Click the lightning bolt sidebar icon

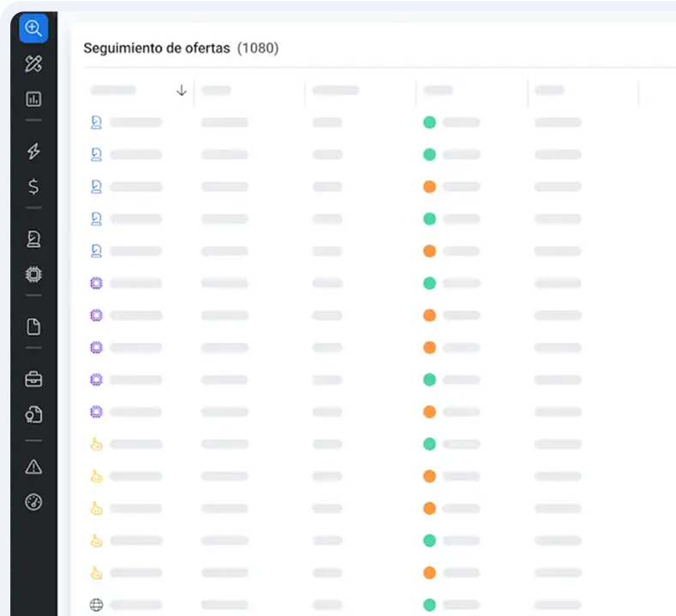[x=33, y=152]
